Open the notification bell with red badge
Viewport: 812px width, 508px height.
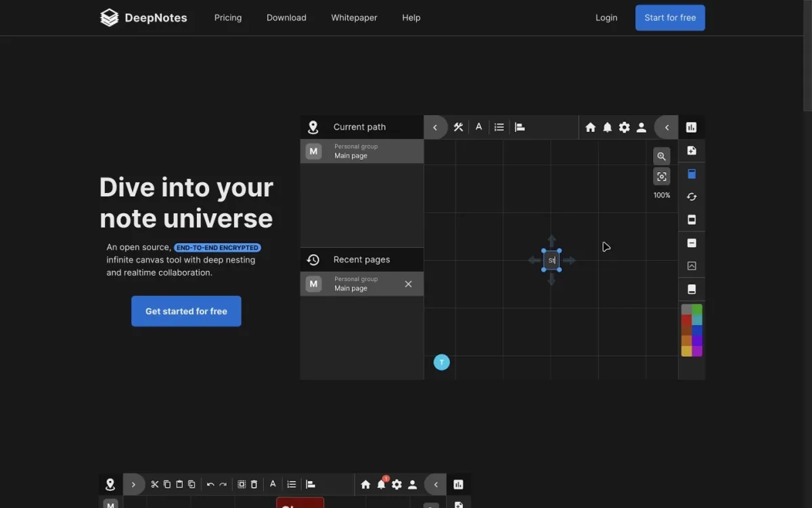point(381,484)
